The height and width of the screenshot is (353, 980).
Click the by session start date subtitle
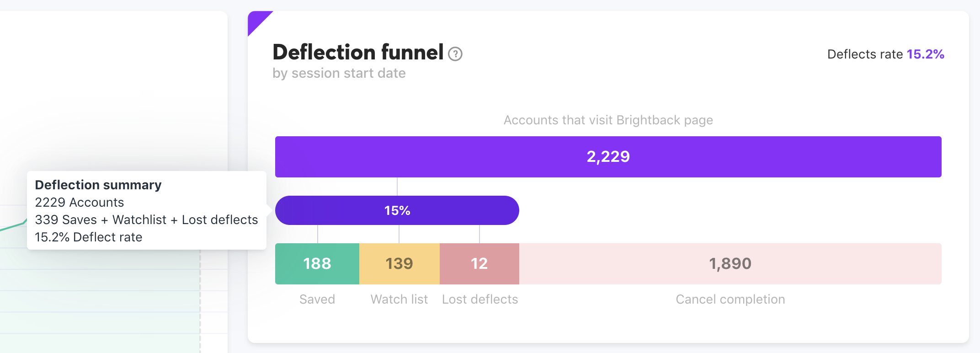pos(339,73)
